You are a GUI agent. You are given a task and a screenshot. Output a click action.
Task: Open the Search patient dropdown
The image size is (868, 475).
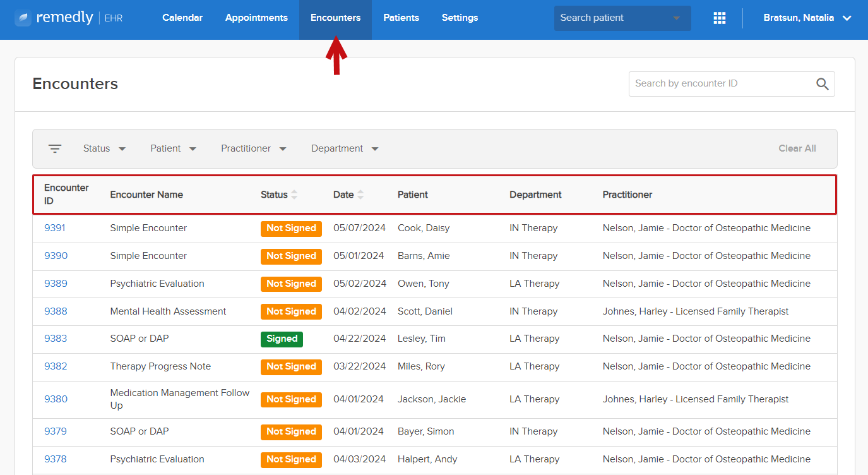622,18
